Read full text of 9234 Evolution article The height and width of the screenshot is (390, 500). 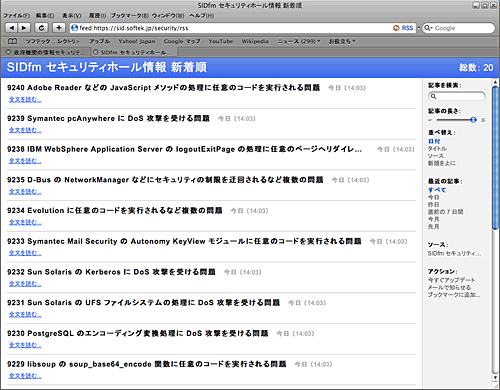[25, 222]
